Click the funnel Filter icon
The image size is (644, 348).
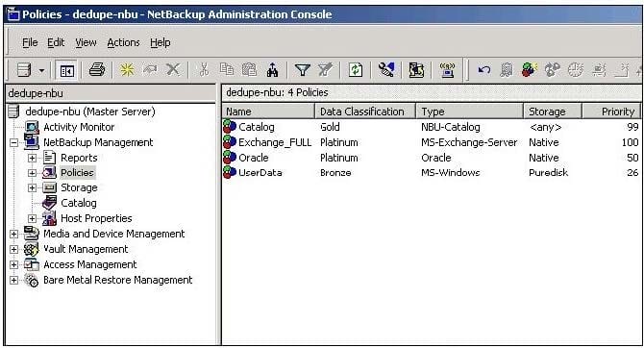(302, 70)
